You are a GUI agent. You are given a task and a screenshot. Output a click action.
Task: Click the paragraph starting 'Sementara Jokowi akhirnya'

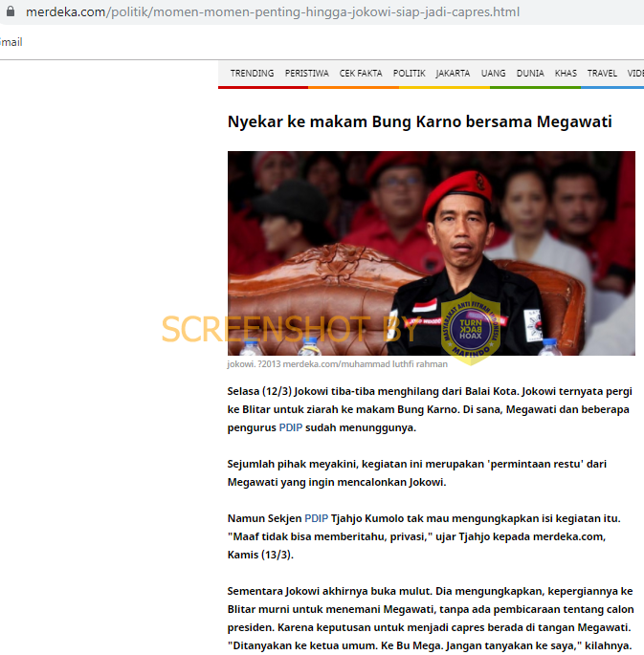pyautogui.click(x=431, y=619)
